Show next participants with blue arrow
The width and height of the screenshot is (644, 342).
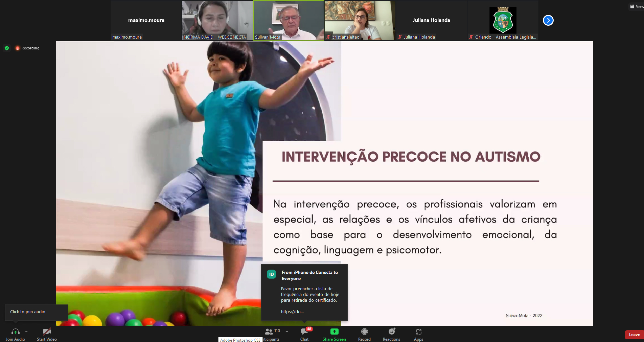click(548, 20)
